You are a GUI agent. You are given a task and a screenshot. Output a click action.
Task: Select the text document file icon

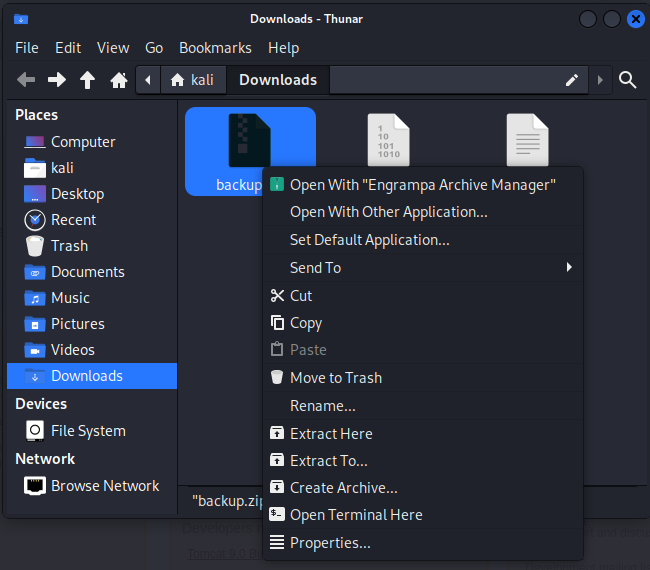coord(527,140)
